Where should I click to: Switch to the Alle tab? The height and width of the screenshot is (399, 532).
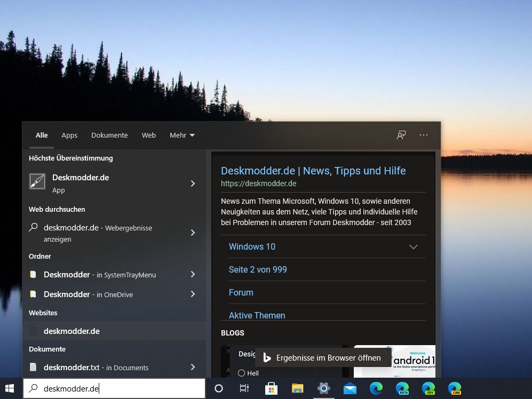coord(42,135)
